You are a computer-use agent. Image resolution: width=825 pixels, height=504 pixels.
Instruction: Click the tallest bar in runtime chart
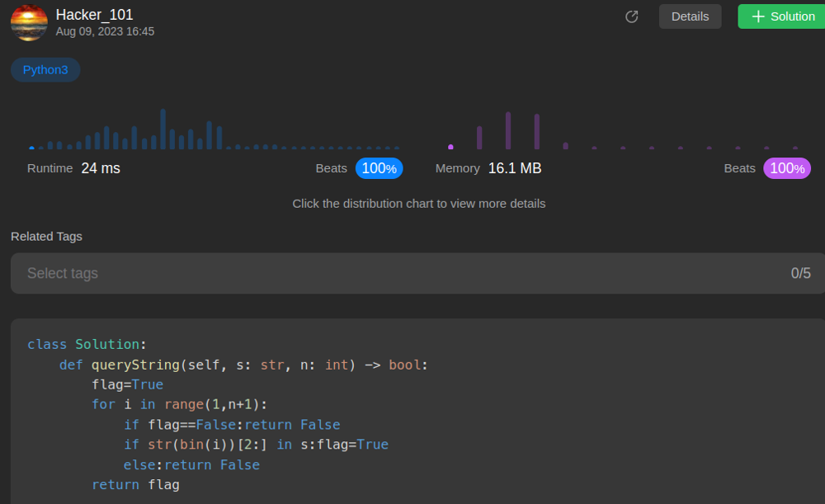(x=163, y=129)
